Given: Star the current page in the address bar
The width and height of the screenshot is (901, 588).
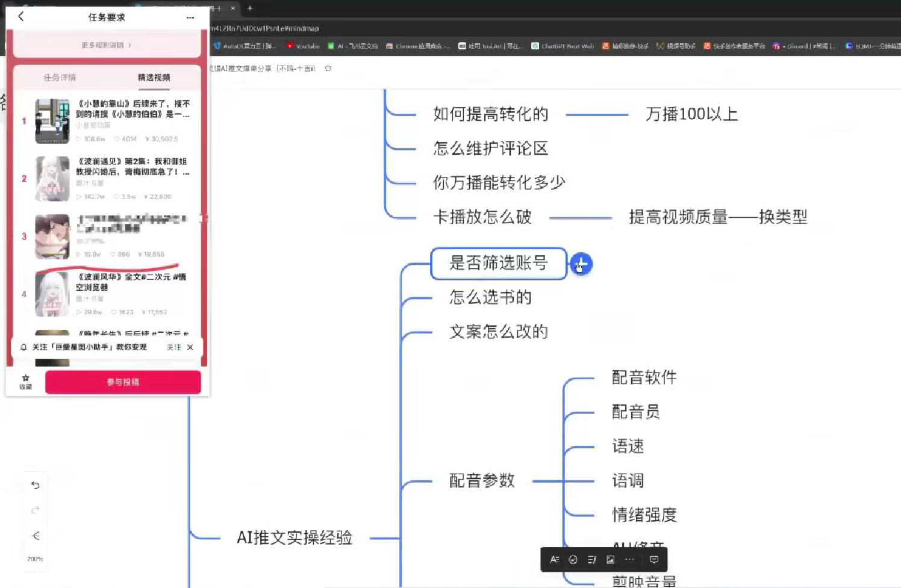Looking at the screenshot, I should point(327,69).
